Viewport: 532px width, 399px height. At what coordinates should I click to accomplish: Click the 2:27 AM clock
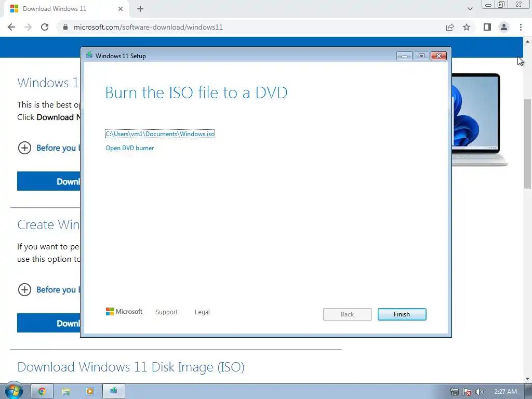point(506,392)
